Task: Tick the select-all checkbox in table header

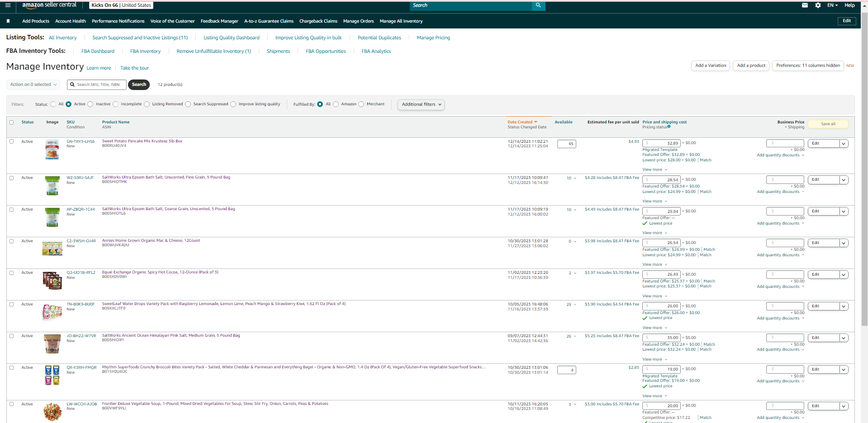Action: coord(12,122)
